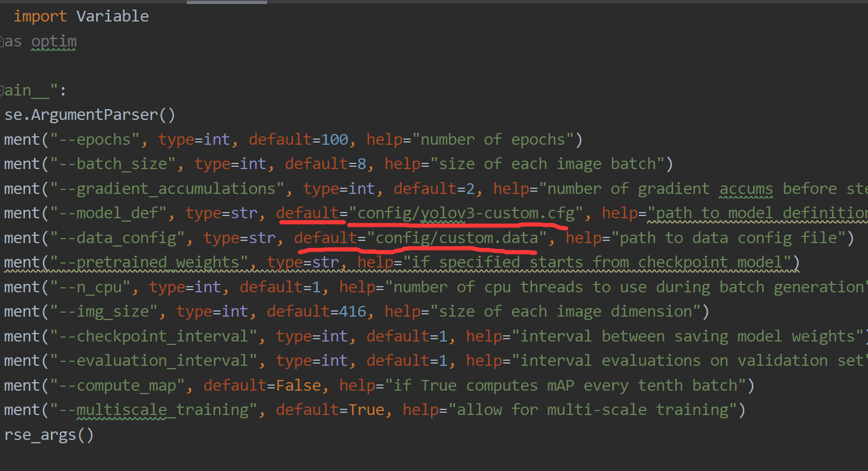Viewport: 868px width, 471px height.
Task: Click 'type=str' on the model_def line
Action: pyautogui.click(x=221, y=213)
